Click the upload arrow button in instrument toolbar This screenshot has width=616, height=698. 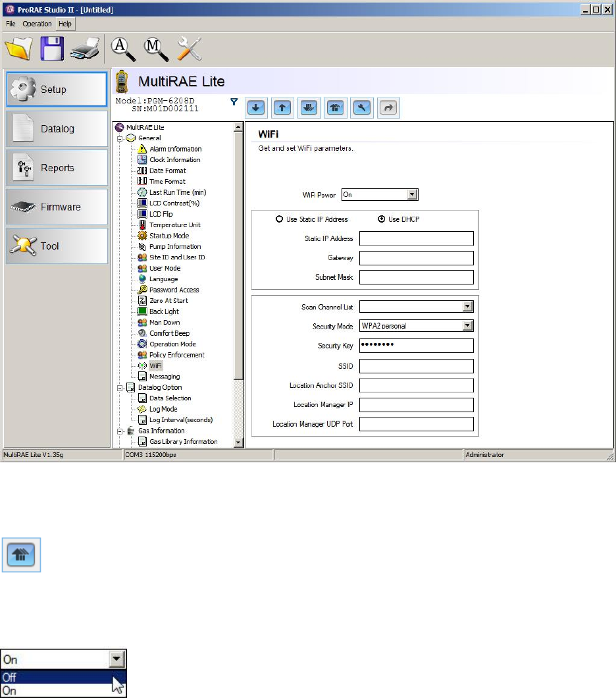tap(282, 108)
